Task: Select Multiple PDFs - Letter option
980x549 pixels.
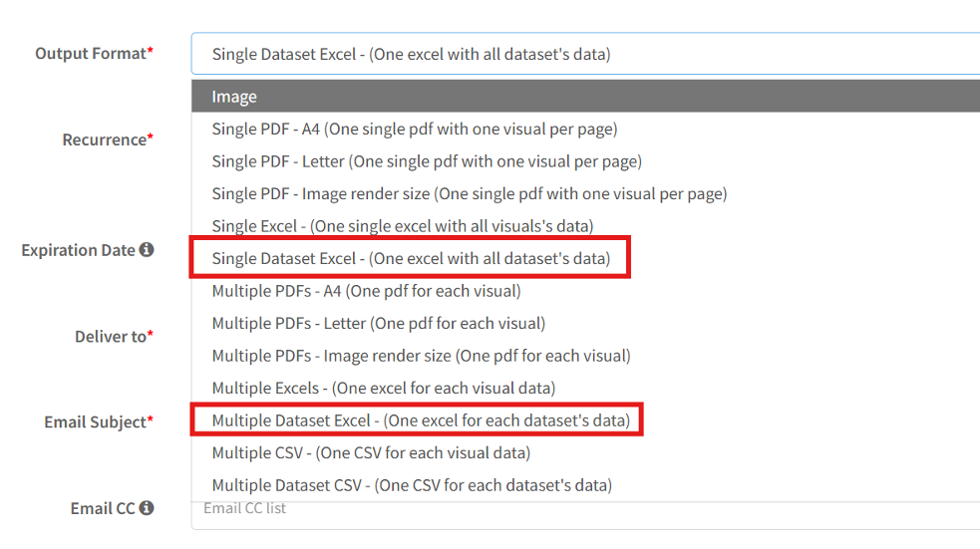Action: coord(378,323)
